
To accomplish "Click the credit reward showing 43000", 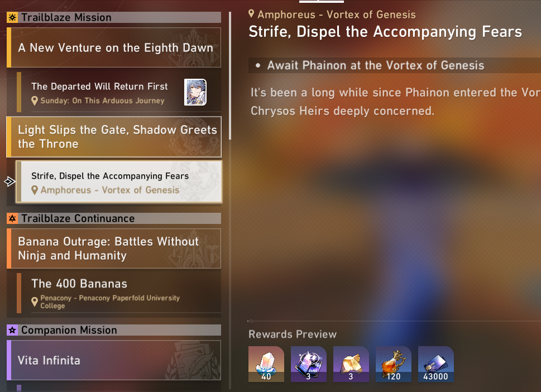I will click(436, 364).
